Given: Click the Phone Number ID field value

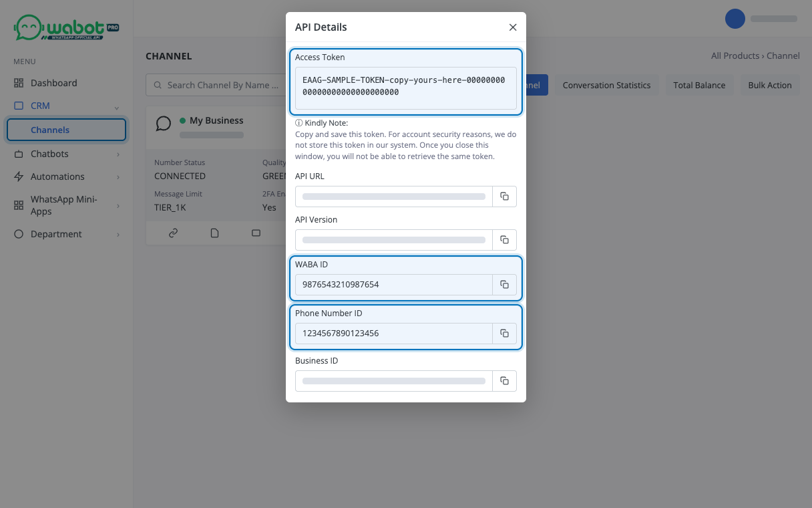Looking at the screenshot, I should 394,334.
